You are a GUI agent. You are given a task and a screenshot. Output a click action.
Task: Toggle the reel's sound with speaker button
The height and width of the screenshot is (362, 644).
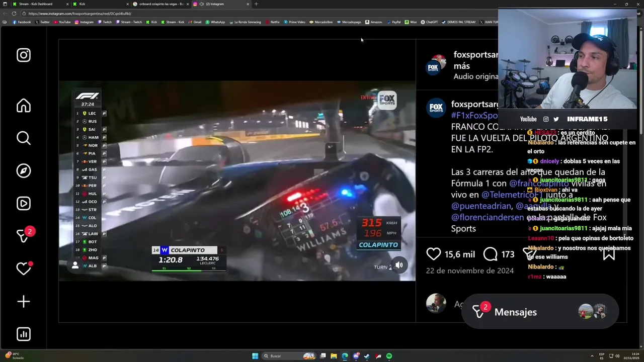(x=399, y=264)
